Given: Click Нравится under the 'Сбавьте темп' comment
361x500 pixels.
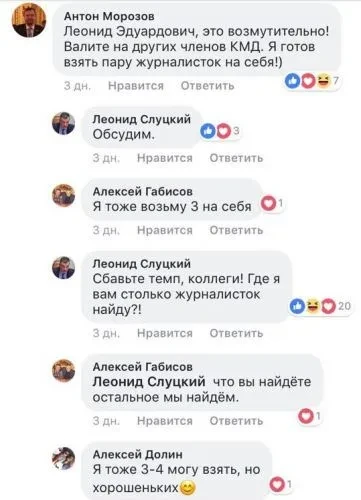Looking at the screenshot, I should coord(165,333).
